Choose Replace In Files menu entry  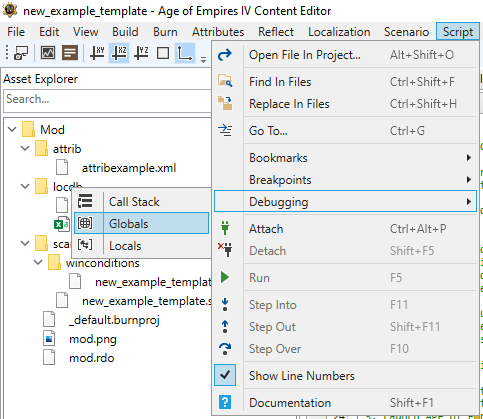pos(345,104)
